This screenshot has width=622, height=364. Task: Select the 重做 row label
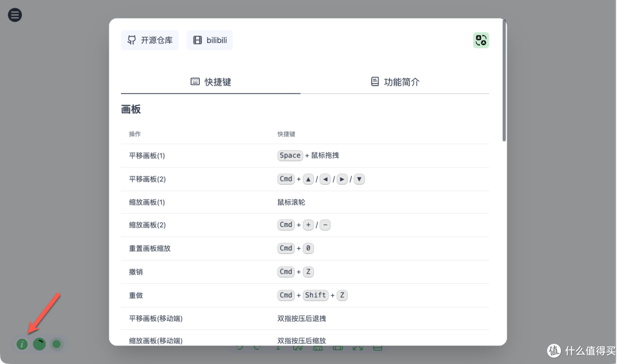click(136, 295)
